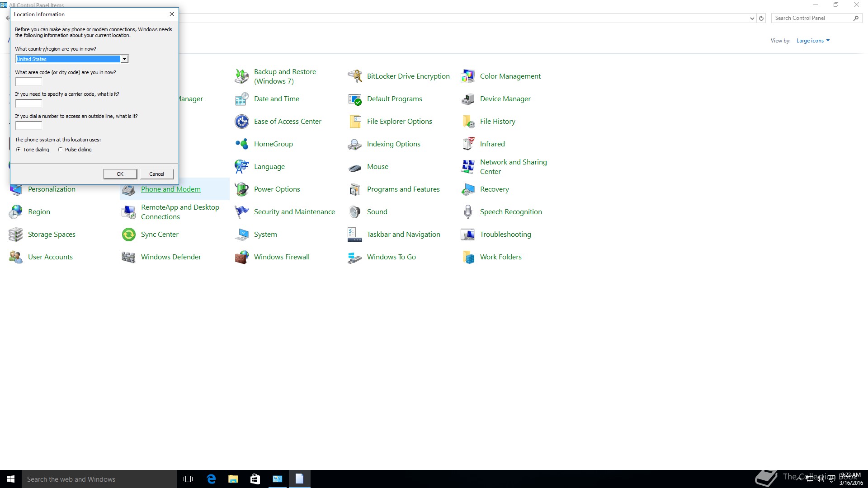This screenshot has width=868, height=488.
Task: Click the Phone and Modem link
Action: point(171,189)
